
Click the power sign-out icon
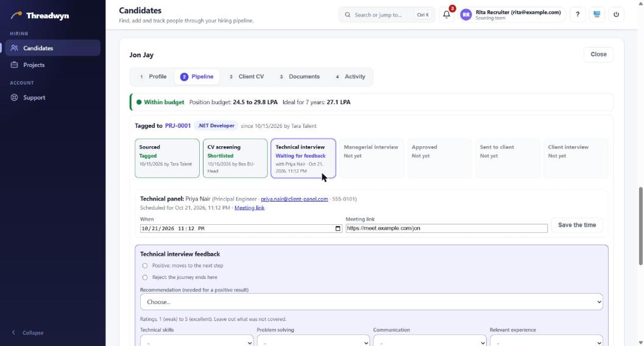tap(616, 15)
